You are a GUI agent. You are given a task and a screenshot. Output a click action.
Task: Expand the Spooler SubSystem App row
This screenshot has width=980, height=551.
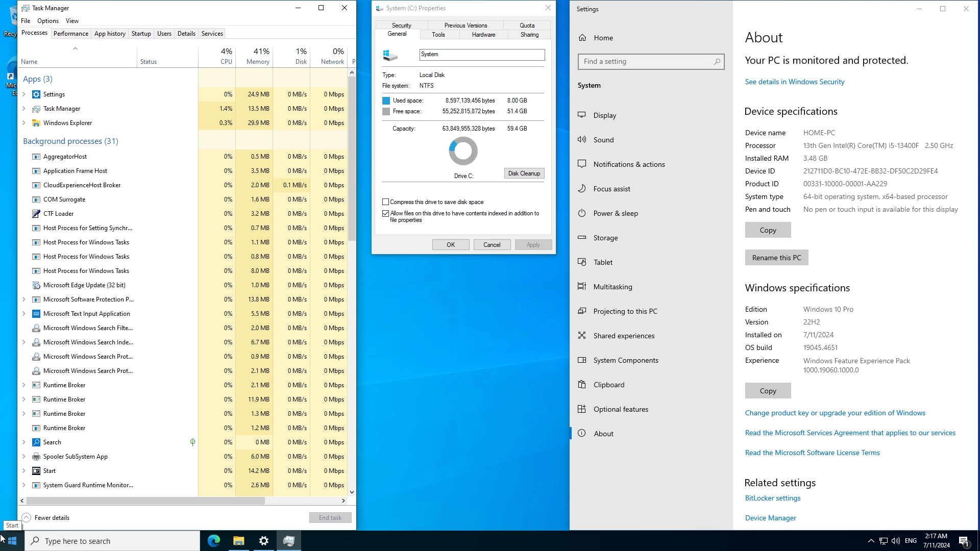pos(23,457)
